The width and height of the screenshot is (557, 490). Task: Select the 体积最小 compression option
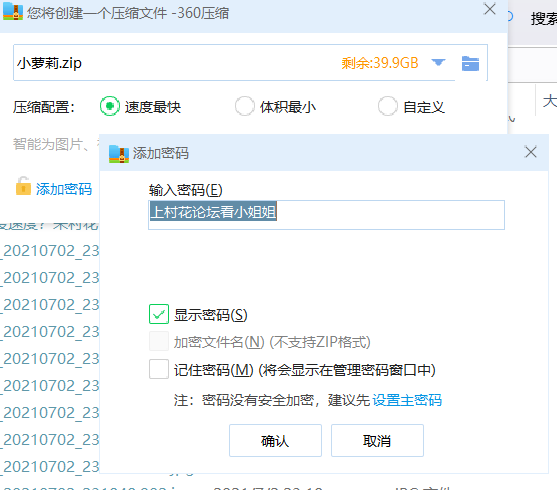[x=245, y=106]
